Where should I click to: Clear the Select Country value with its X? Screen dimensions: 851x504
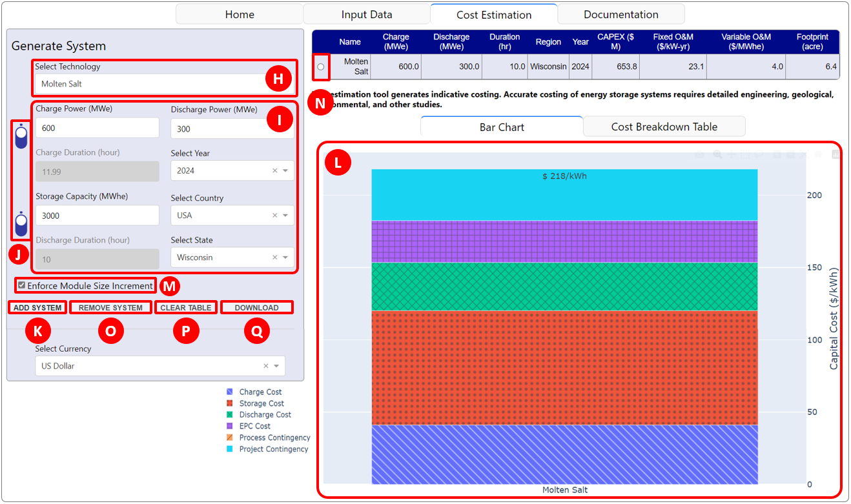(274, 216)
